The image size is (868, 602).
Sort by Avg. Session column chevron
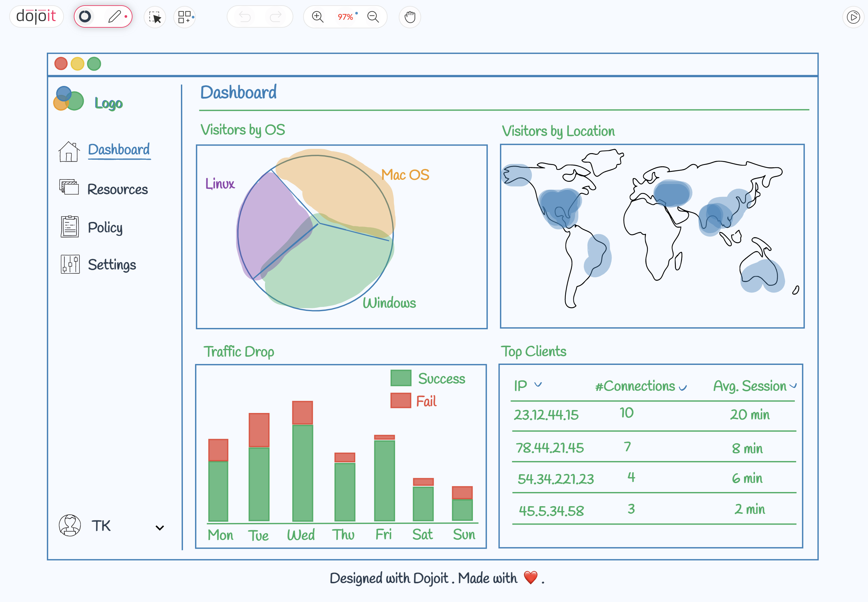[x=793, y=386]
